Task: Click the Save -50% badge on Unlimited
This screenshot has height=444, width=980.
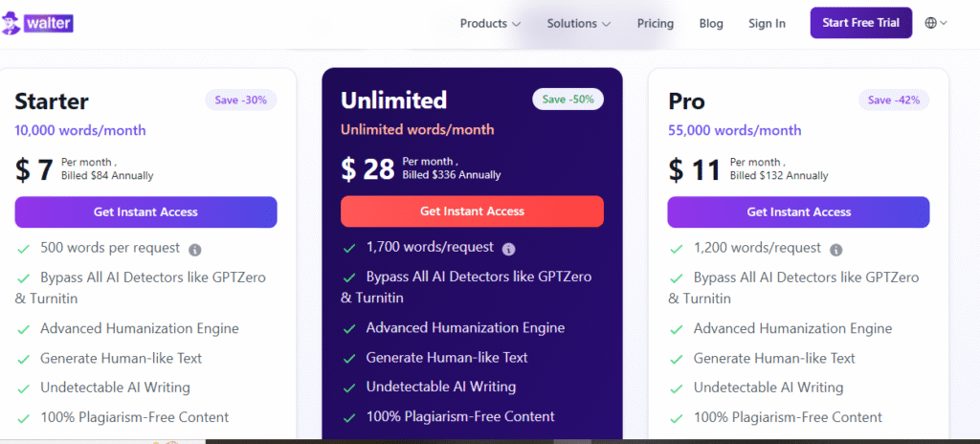Action: [568, 99]
